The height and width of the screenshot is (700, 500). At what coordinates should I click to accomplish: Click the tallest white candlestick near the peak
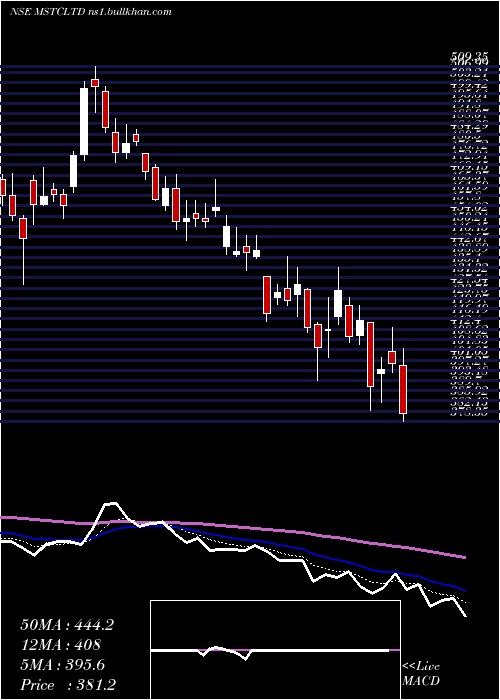coord(84,121)
